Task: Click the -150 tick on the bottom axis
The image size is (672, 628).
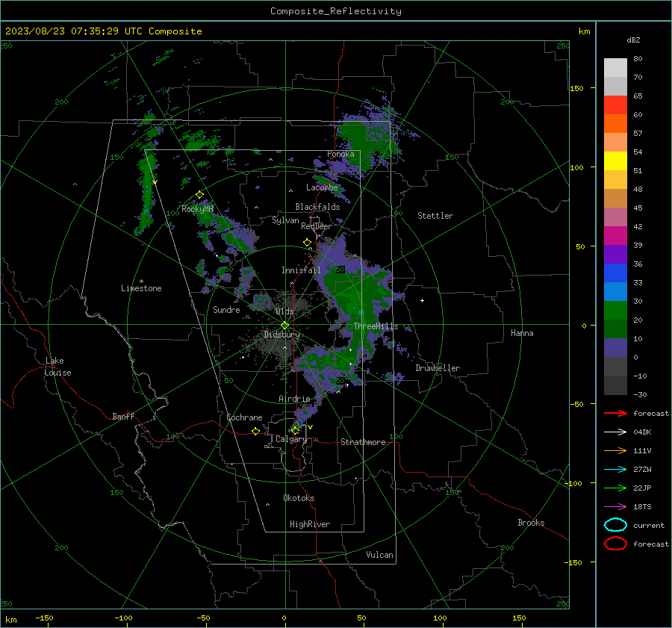Action: tap(44, 618)
